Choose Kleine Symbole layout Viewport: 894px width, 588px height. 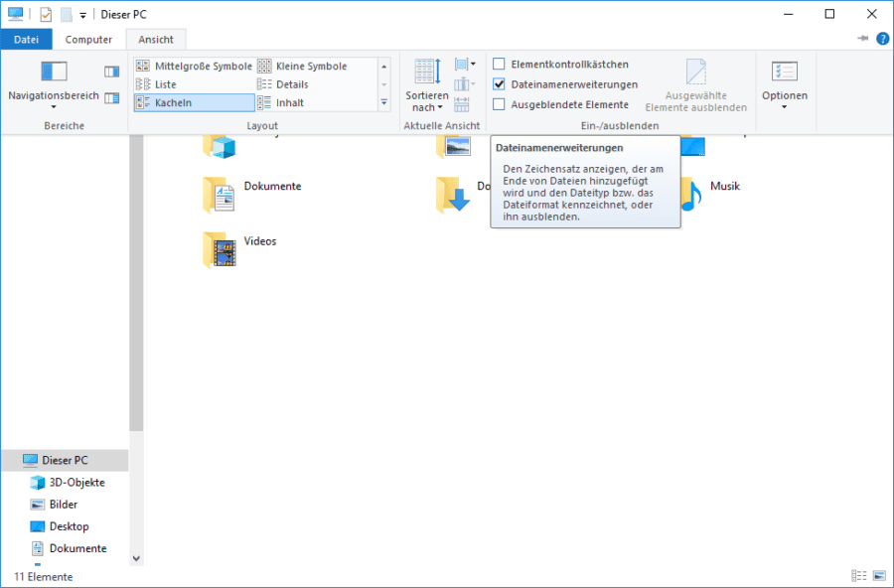(x=303, y=67)
